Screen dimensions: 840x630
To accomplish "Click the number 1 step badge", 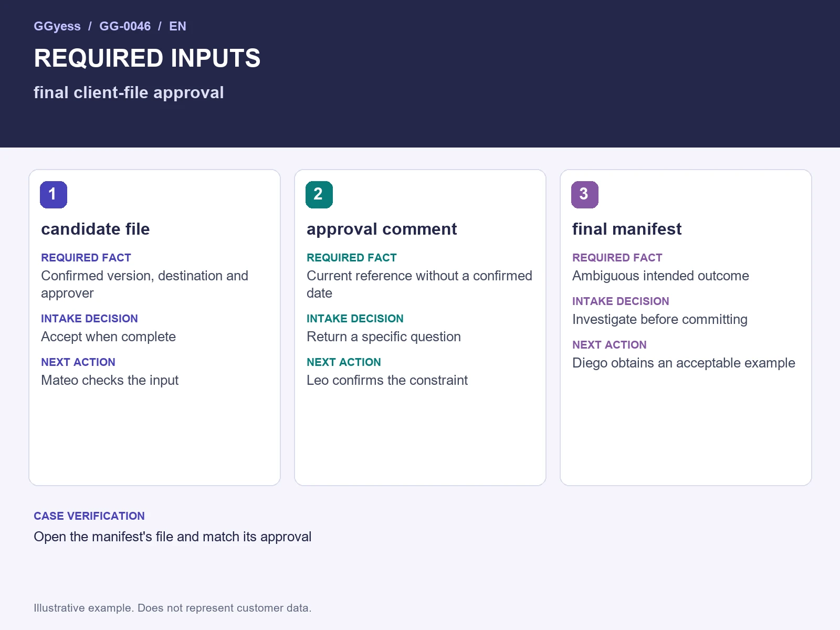I will (54, 195).
